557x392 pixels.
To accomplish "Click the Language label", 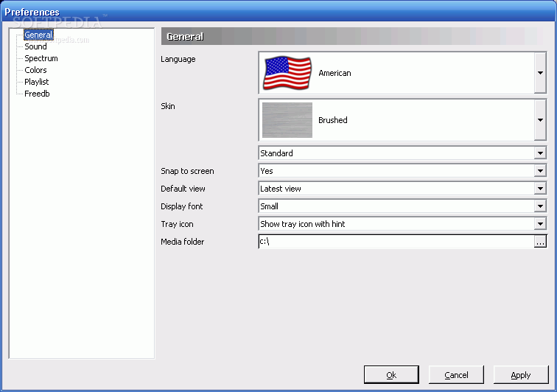I will pyautogui.click(x=178, y=60).
